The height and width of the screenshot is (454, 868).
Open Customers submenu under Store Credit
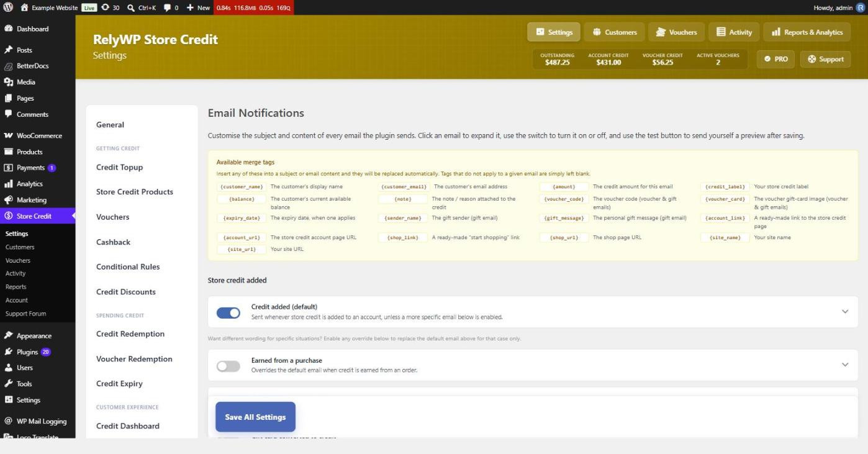tap(20, 247)
